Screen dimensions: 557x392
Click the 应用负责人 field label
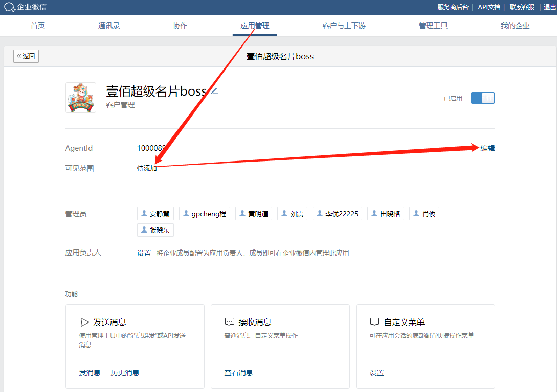point(83,253)
